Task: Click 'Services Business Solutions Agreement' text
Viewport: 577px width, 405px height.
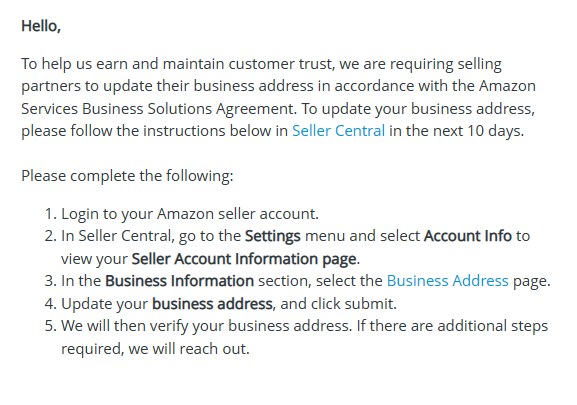Action: coord(158,109)
